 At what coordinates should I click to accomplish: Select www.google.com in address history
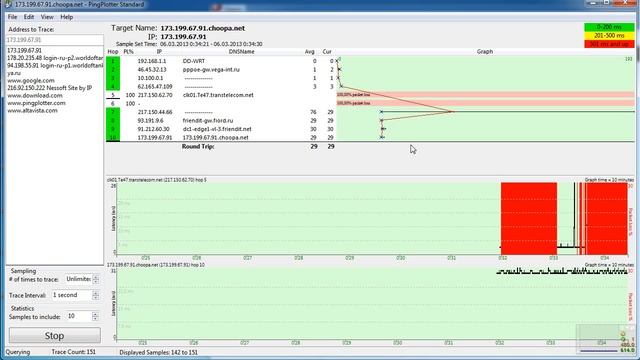[x=31, y=80]
